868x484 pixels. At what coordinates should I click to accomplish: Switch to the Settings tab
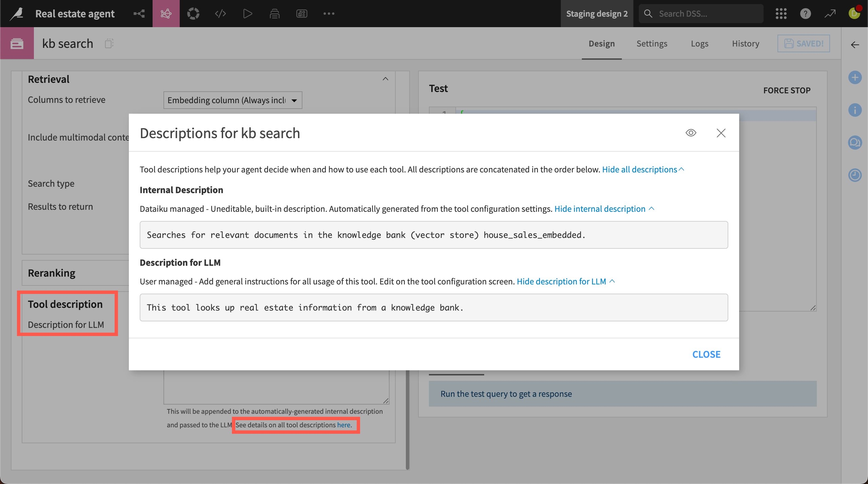[652, 43]
